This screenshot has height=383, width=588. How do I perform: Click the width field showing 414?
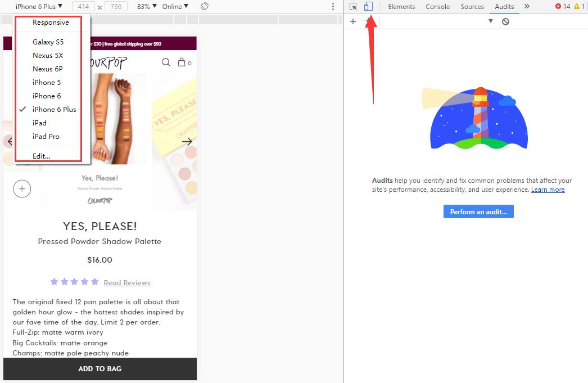pos(83,6)
